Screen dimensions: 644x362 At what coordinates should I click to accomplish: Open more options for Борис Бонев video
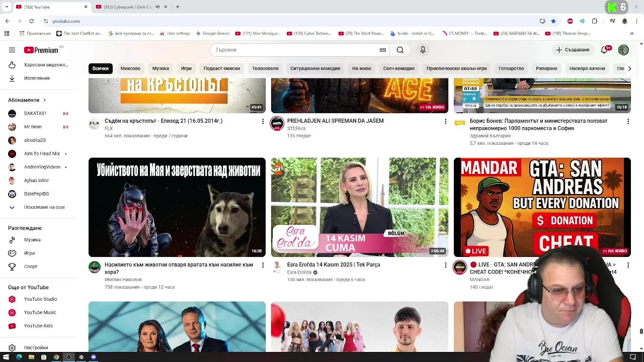(628, 121)
